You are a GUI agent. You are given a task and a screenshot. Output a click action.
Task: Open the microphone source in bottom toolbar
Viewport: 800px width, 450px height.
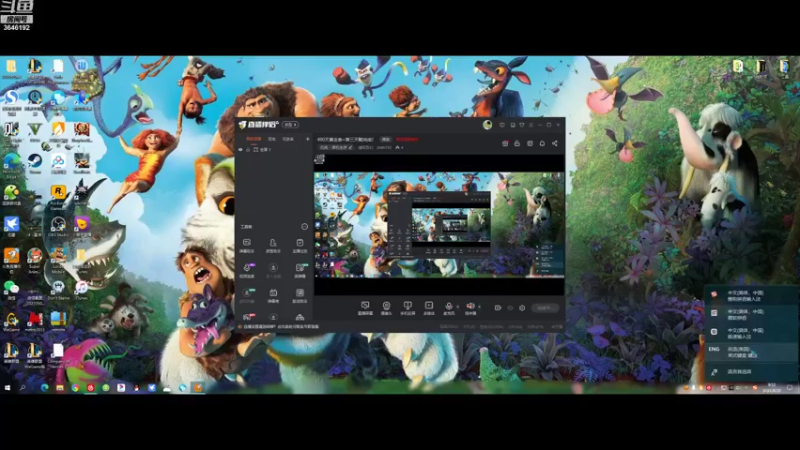tap(448, 308)
